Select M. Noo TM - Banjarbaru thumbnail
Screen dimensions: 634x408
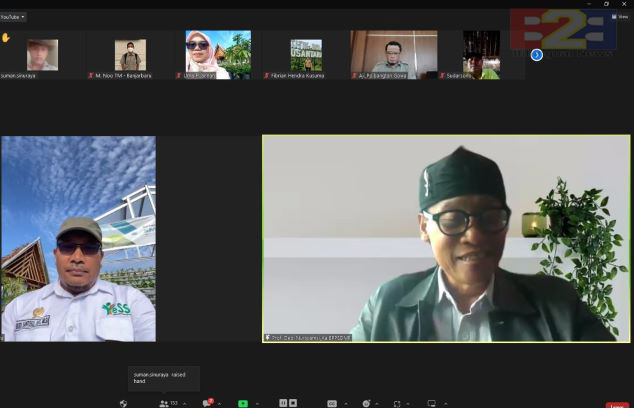(130, 55)
